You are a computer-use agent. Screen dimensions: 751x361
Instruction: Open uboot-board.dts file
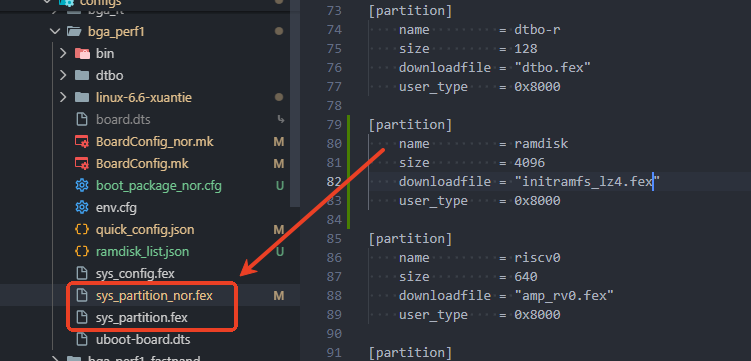click(143, 340)
